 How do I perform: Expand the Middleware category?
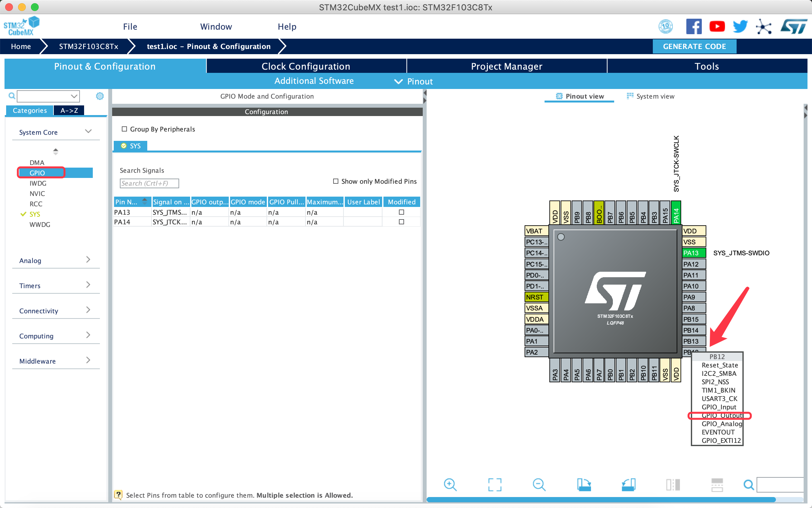(56, 361)
